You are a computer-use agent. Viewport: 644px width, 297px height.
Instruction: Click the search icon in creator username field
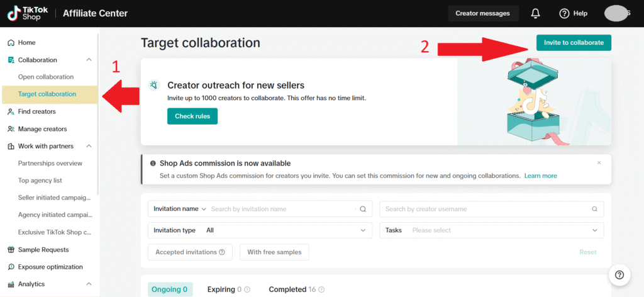pyautogui.click(x=594, y=209)
